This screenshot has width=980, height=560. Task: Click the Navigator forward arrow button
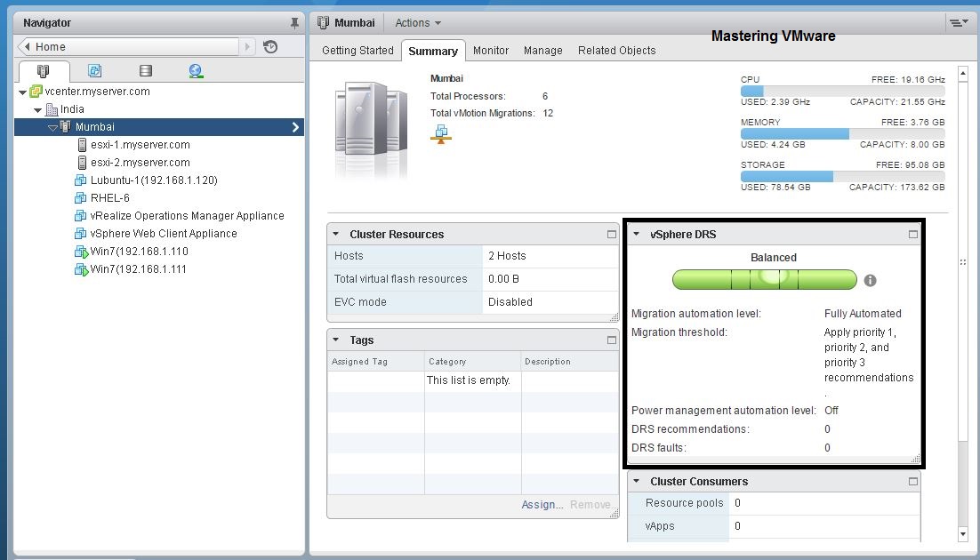pos(247,47)
